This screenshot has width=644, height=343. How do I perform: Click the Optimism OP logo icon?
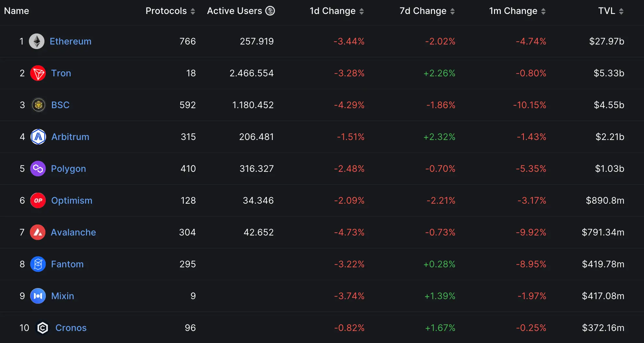pos(38,200)
